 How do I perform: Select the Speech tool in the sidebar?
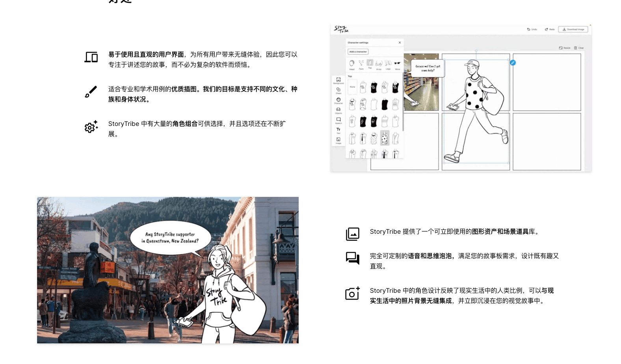(338, 120)
